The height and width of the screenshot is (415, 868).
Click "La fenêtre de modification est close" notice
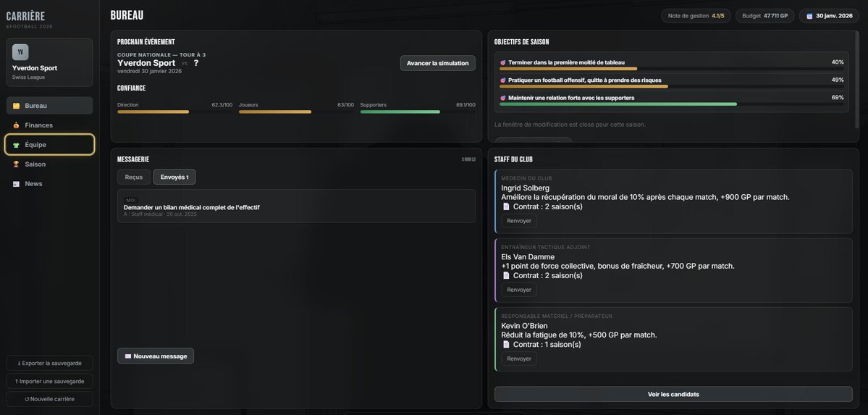[570, 125]
